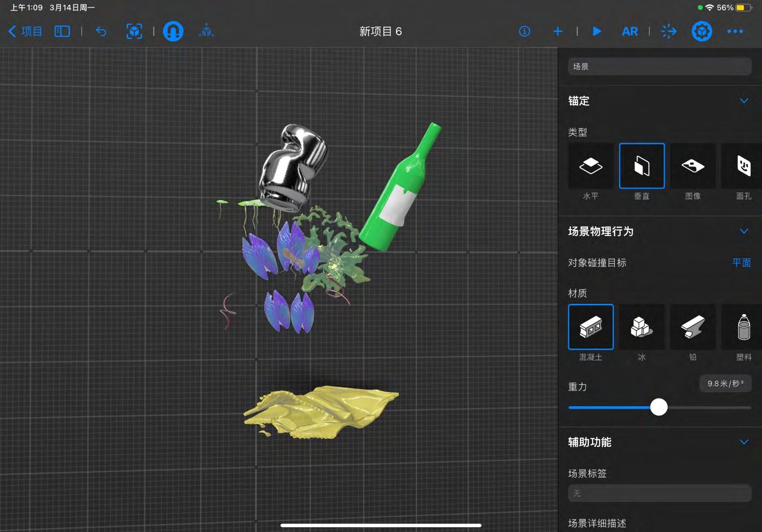The image size is (762, 532).
Task: Collapse the 辅助功能 section
Action: pos(744,442)
